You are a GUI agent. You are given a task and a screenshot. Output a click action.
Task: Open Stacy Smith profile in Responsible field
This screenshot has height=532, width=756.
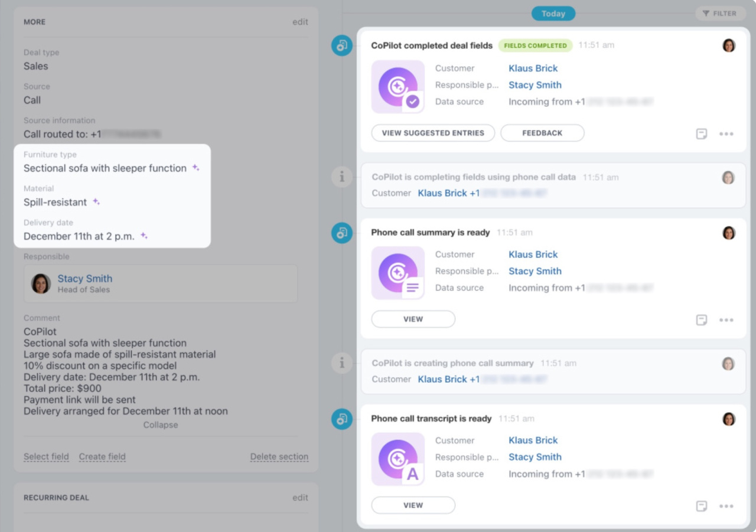click(x=84, y=279)
